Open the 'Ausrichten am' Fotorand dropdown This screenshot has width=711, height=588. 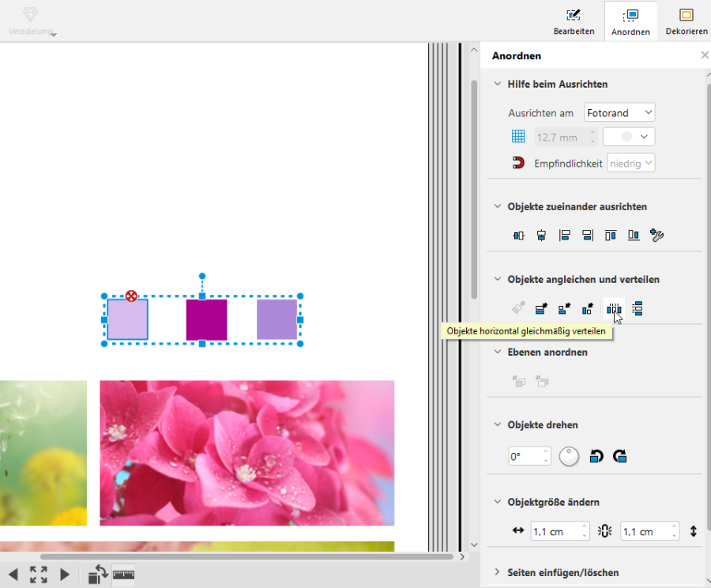point(619,113)
